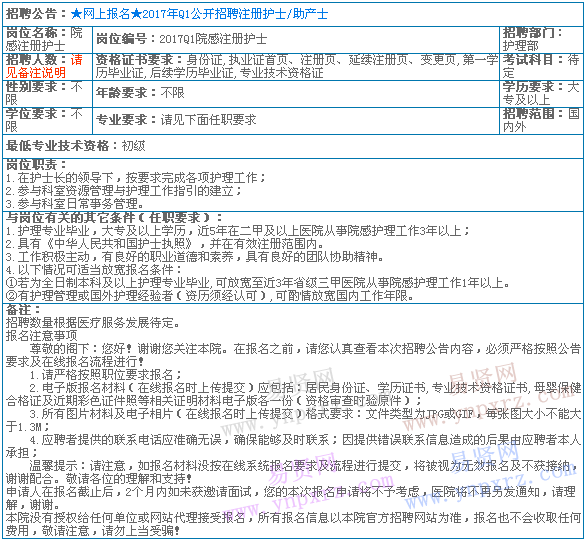Click the 考试科目 待定 cell
The image size is (587, 543).
541,67
